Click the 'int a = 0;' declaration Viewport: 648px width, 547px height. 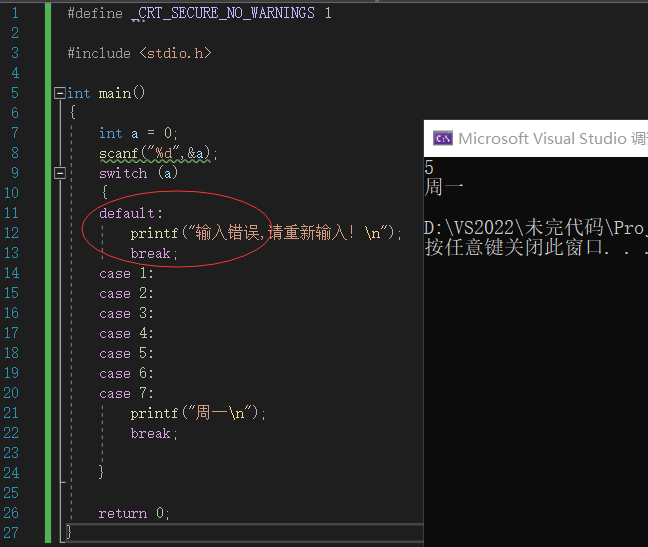pyautogui.click(x=138, y=133)
